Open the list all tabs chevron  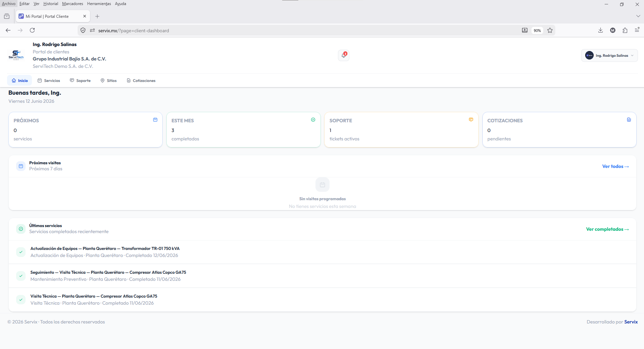click(638, 16)
